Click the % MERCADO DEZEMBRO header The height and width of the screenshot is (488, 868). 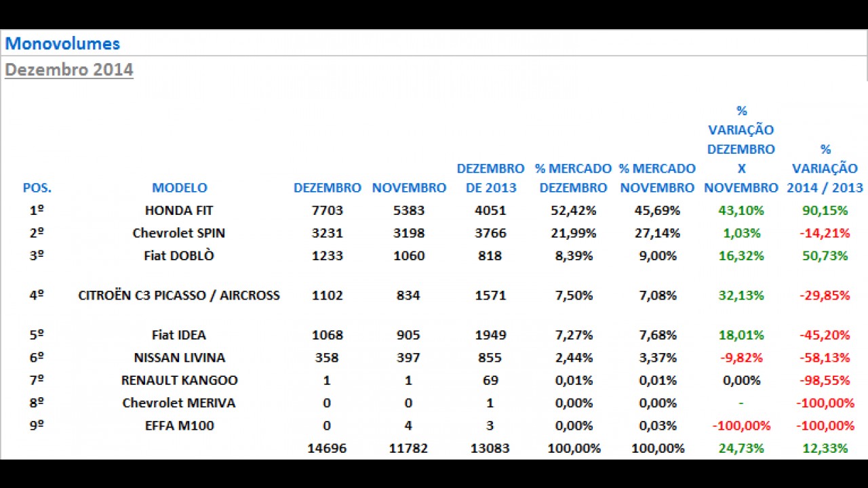coord(573,178)
